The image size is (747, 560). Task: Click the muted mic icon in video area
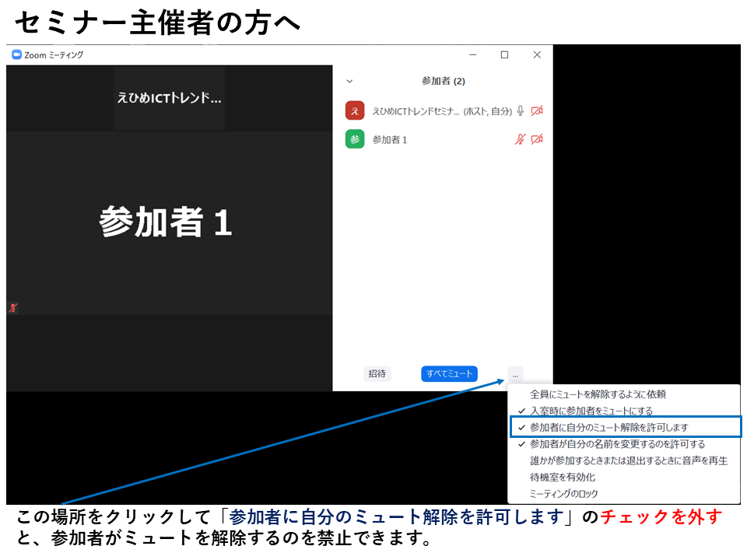13,308
